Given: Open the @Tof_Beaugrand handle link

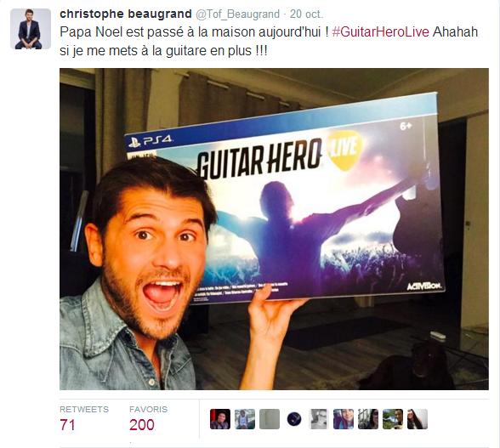Looking at the screenshot, I should (237, 14).
